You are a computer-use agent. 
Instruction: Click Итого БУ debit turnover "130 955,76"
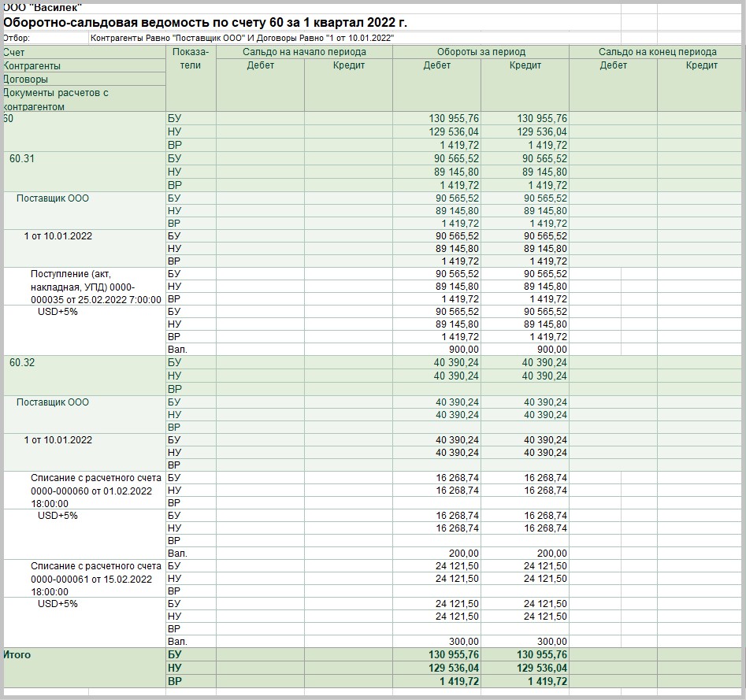pos(454,655)
